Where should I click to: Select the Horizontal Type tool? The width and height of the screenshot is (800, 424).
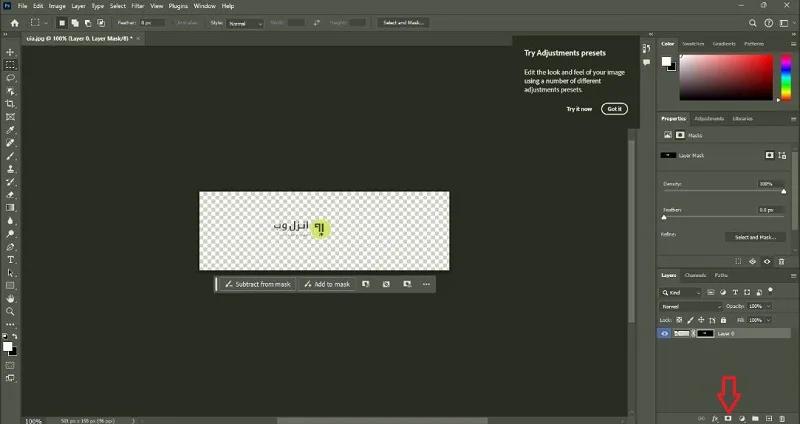(x=10, y=260)
